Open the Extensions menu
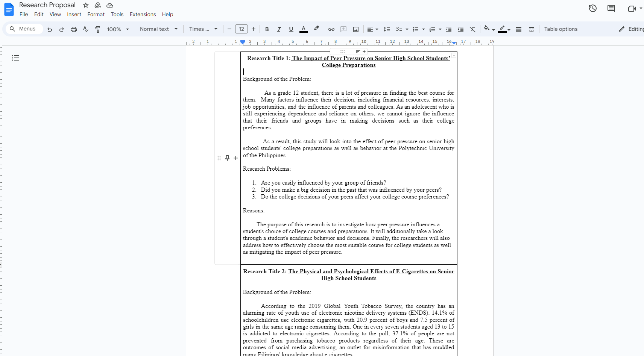This screenshot has width=644, height=356. [x=143, y=14]
